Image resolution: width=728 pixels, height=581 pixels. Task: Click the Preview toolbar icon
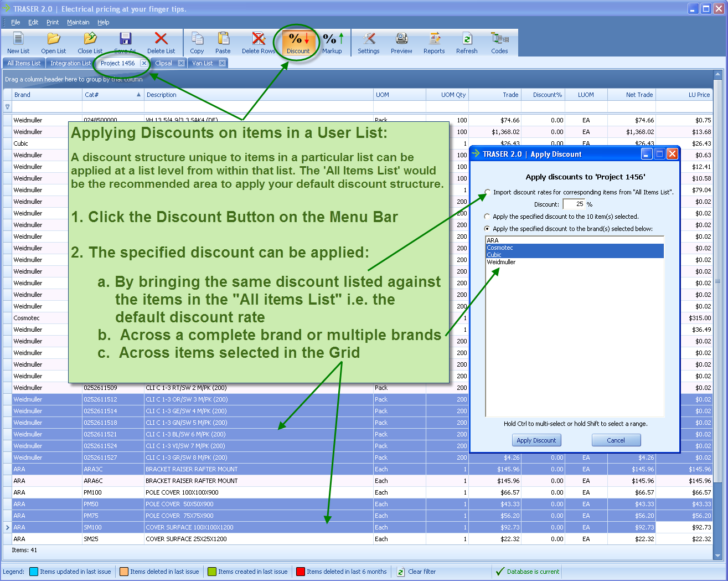pyautogui.click(x=401, y=39)
